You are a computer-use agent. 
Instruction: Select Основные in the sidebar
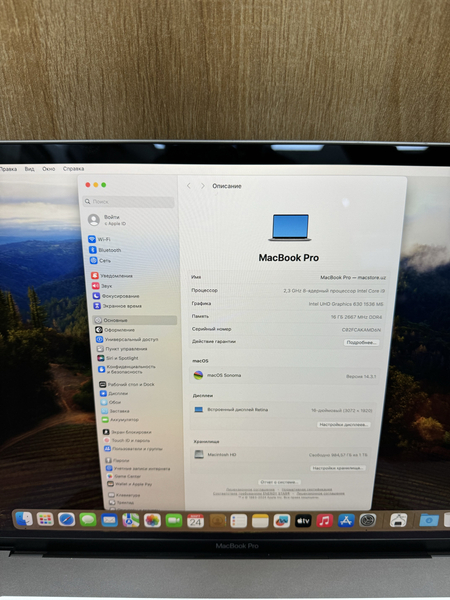click(135, 320)
